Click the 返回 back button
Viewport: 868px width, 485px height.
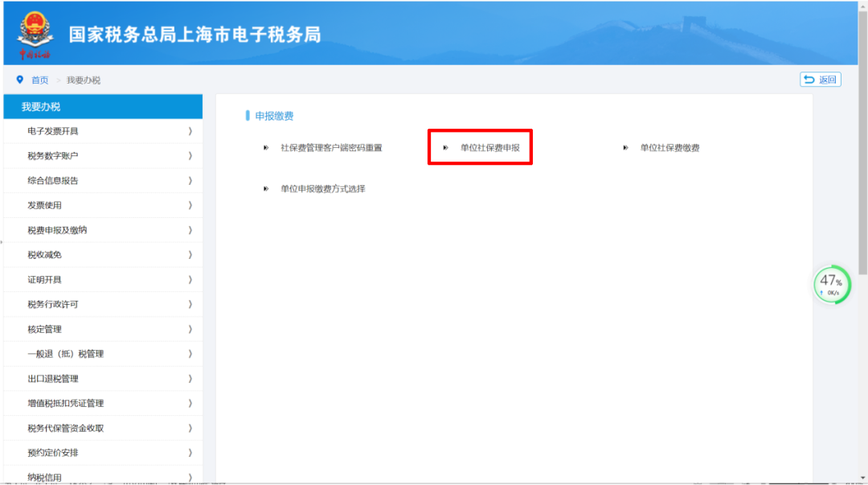[x=821, y=80]
